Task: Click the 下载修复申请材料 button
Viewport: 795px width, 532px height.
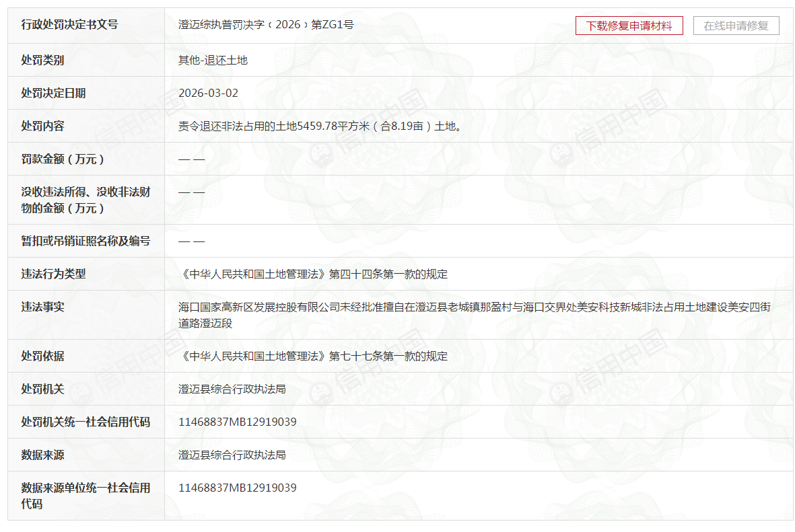Action: coord(629,26)
